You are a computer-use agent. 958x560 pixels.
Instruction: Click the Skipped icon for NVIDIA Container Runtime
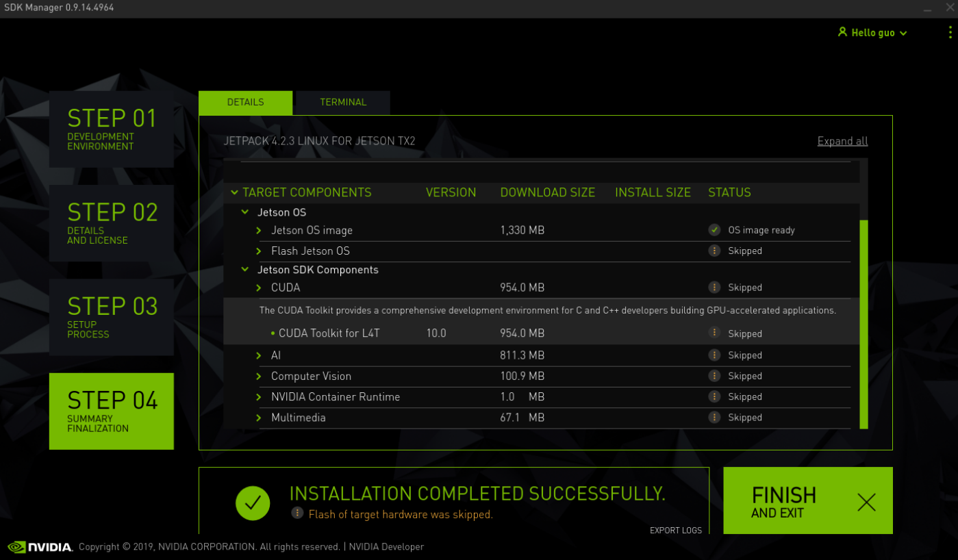click(714, 396)
